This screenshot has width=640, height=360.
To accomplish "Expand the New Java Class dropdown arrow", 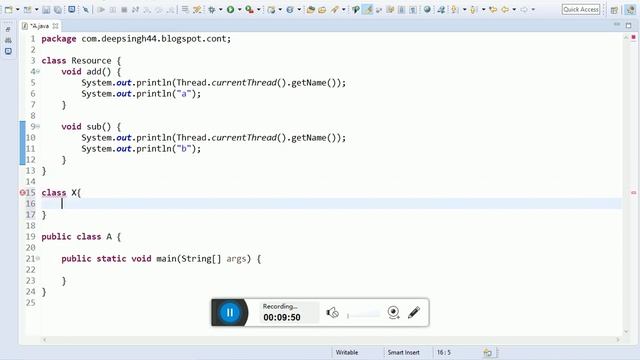I will click(299, 9).
